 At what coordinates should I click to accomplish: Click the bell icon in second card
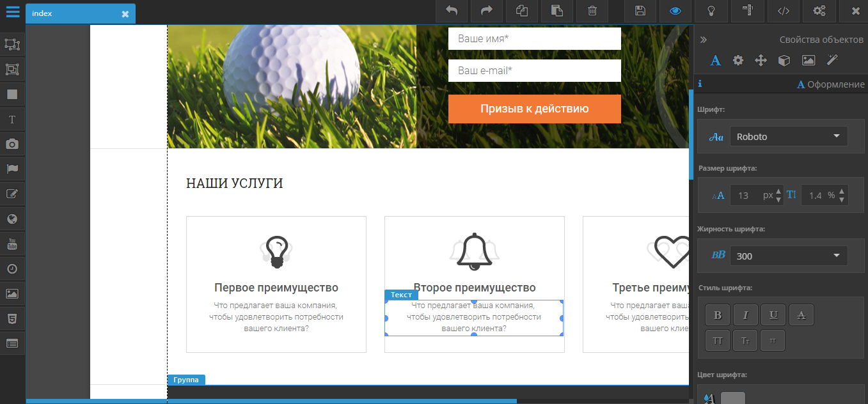pos(475,251)
